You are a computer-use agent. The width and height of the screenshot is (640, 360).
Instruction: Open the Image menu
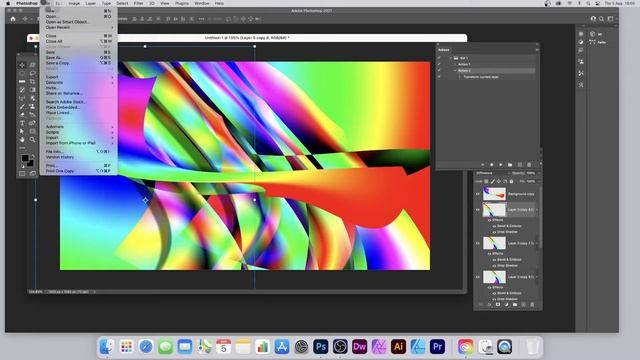point(74,3)
